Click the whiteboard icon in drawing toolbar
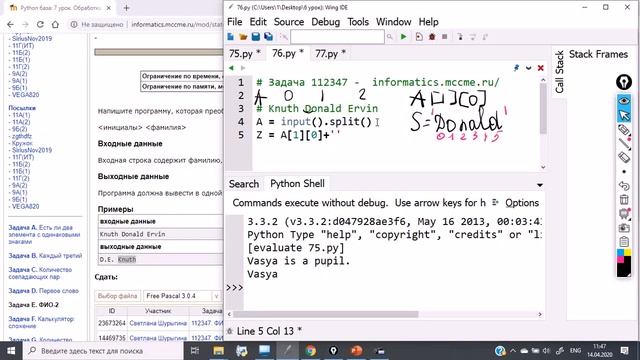The height and width of the screenshot is (360, 640). (x=624, y=214)
